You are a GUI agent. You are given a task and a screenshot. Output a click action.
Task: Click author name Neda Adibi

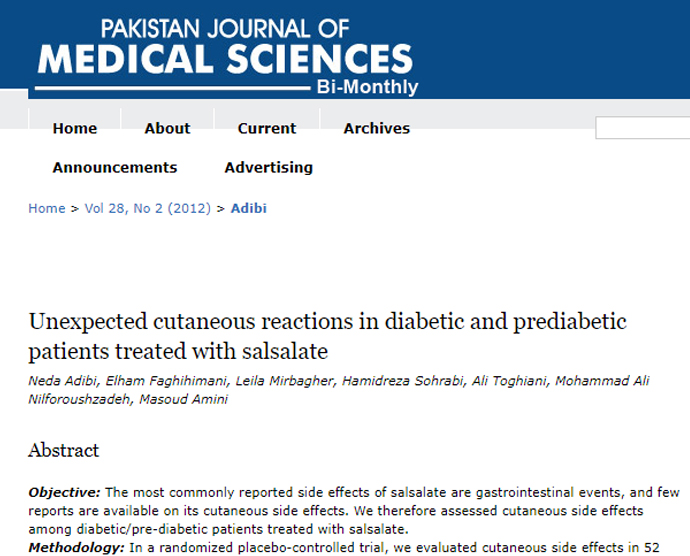(x=56, y=382)
